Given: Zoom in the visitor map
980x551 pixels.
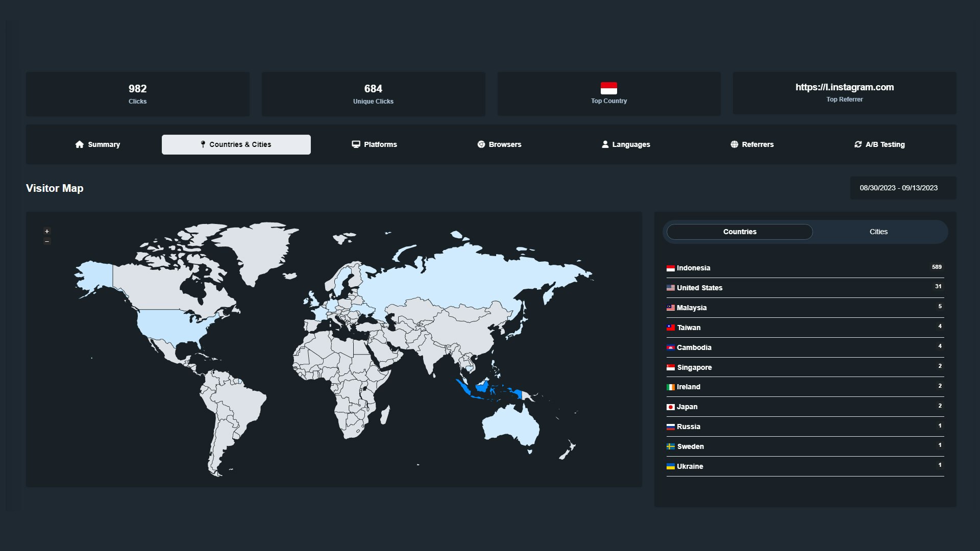Looking at the screenshot, I should 47,231.
